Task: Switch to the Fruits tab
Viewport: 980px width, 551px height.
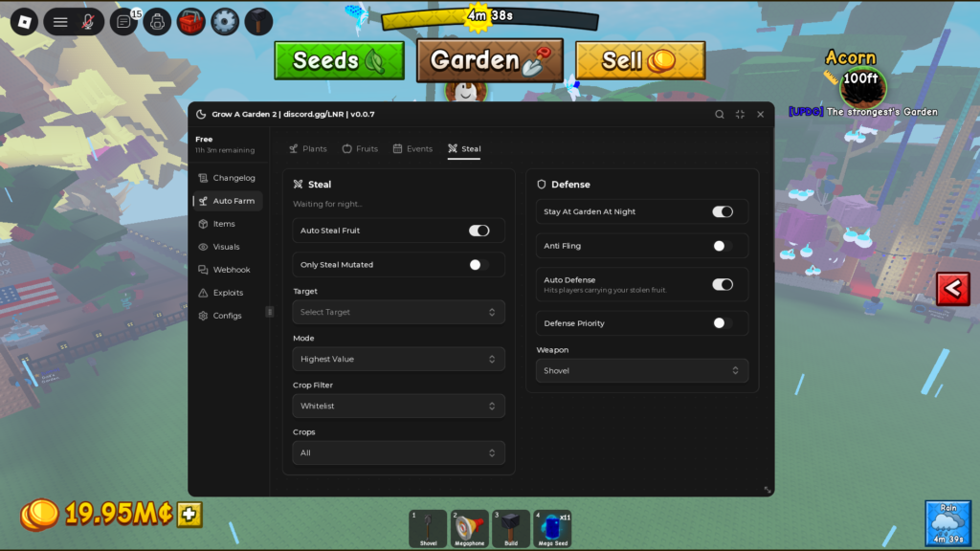Action: point(360,148)
